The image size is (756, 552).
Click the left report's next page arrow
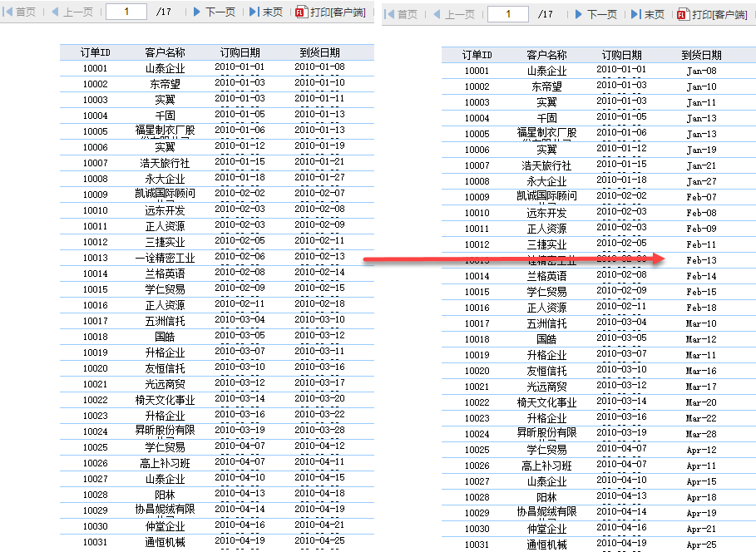[197, 12]
